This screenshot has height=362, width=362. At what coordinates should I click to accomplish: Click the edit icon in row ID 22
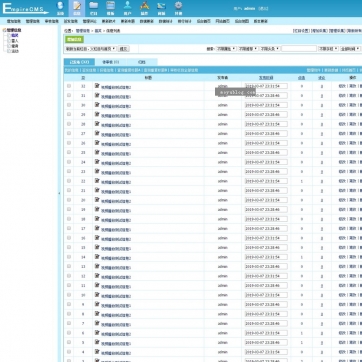click(97, 181)
